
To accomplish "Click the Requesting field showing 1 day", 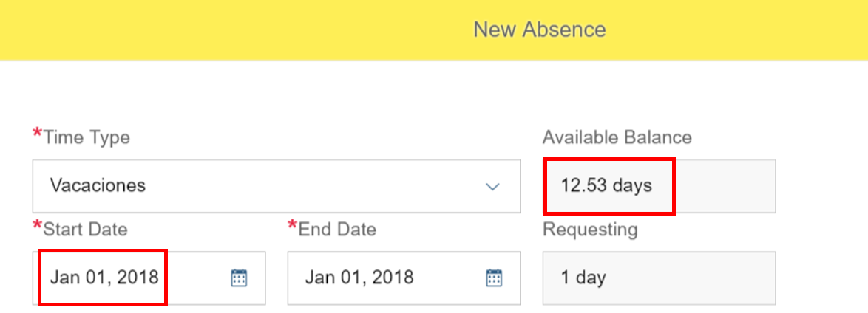I will 659,278.
